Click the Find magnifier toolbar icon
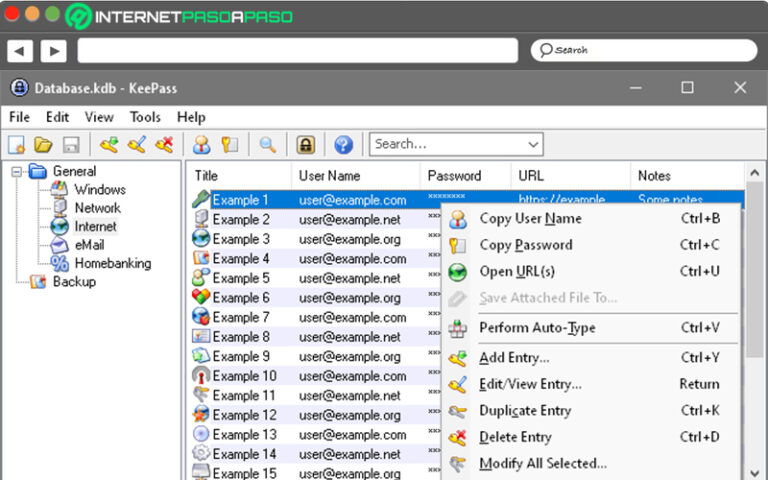The image size is (768, 480). 267,144
